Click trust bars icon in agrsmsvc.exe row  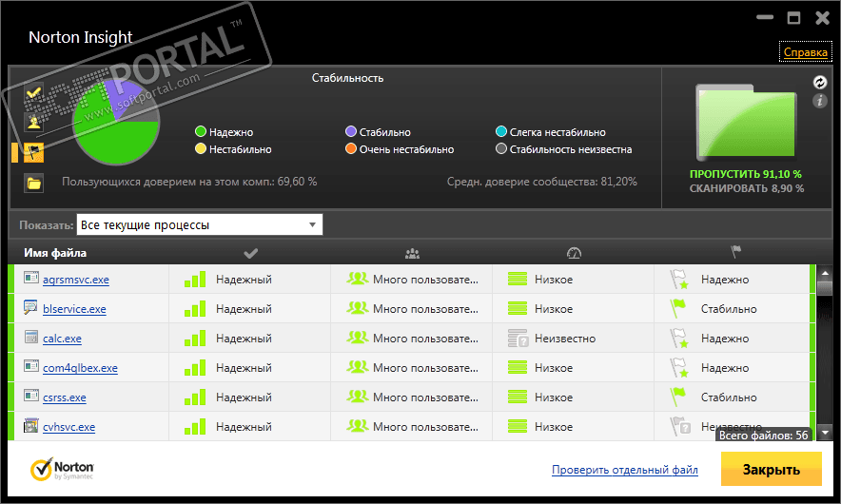coord(195,280)
